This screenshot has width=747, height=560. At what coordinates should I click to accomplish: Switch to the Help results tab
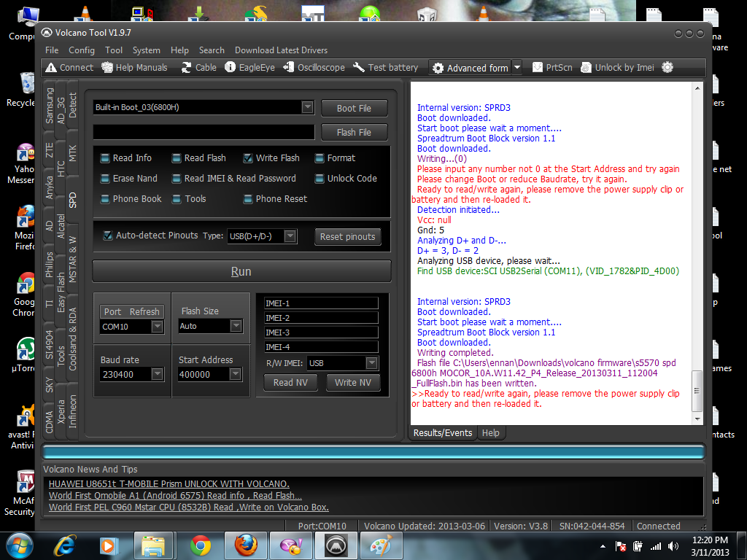click(491, 433)
